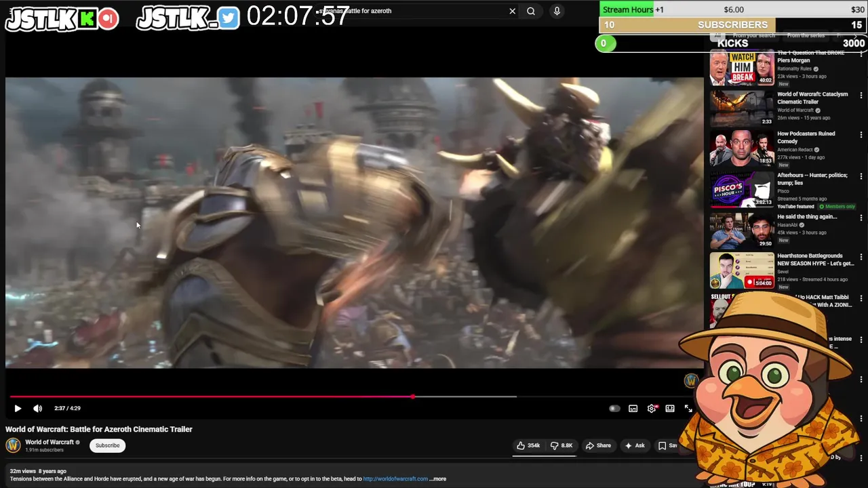Click the World of Warcraft watermark on the video
This screenshot has width=868, height=488.
coord(691,381)
